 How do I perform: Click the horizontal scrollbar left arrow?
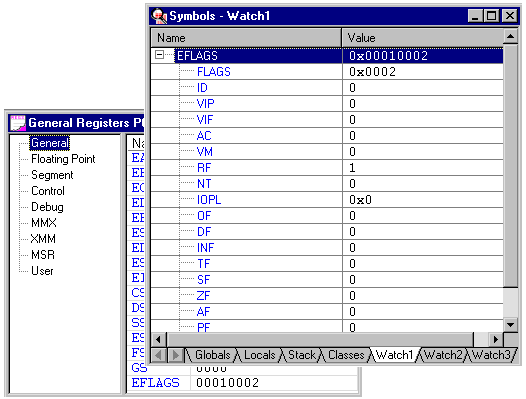[158, 340]
